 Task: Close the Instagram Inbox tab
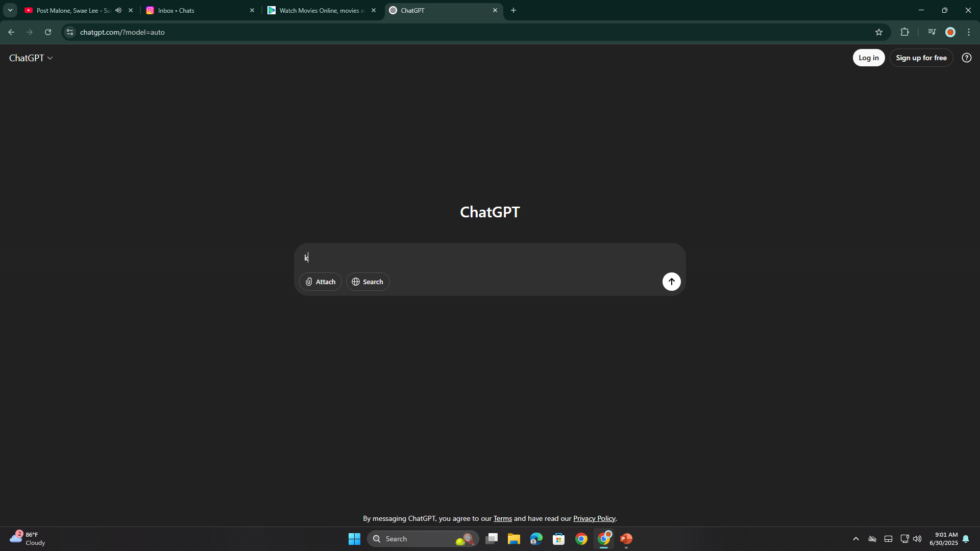(x=252, y=10)
